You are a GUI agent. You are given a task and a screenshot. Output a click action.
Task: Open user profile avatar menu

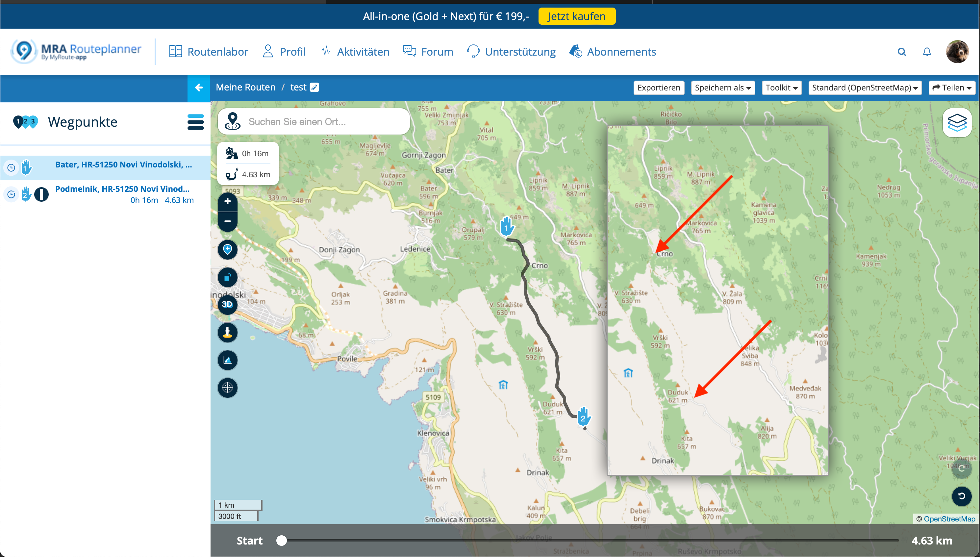click(x=957, y=52)
